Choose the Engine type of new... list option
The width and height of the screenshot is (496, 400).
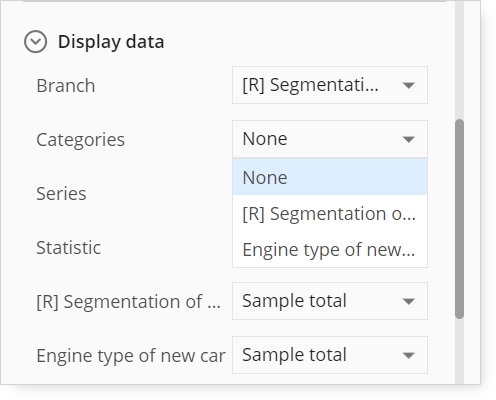tap(330, 249)
